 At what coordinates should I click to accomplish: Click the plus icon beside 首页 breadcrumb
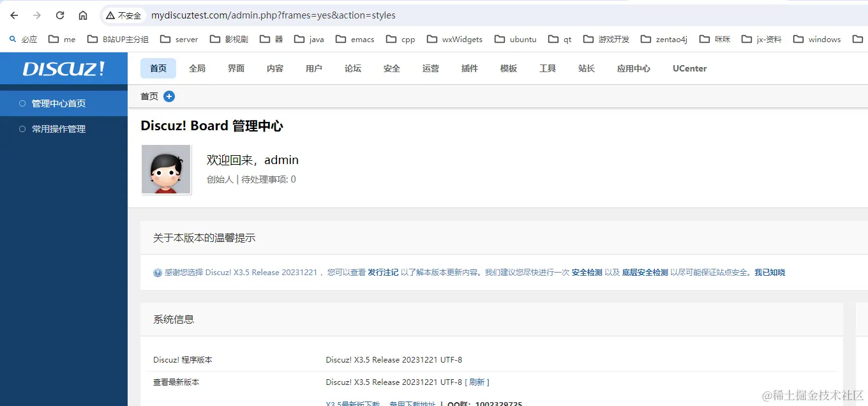(x=169, y=96)
